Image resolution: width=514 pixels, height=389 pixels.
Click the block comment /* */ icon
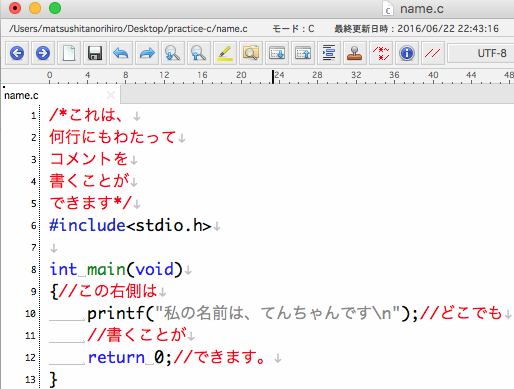[381, 53]
